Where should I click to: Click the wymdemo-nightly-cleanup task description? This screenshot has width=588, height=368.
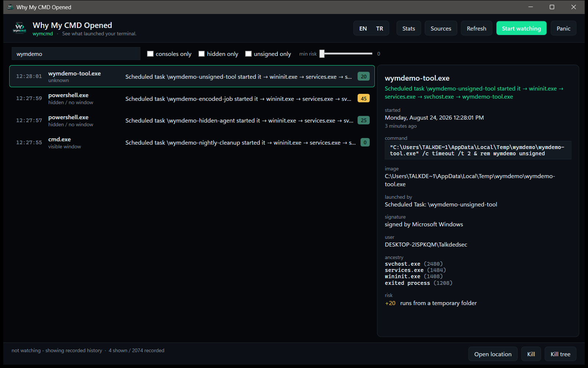tap(240, 142)
